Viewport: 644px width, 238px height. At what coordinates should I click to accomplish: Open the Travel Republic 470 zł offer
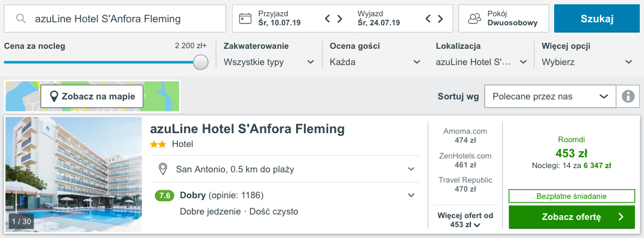(x=466, y=184)
